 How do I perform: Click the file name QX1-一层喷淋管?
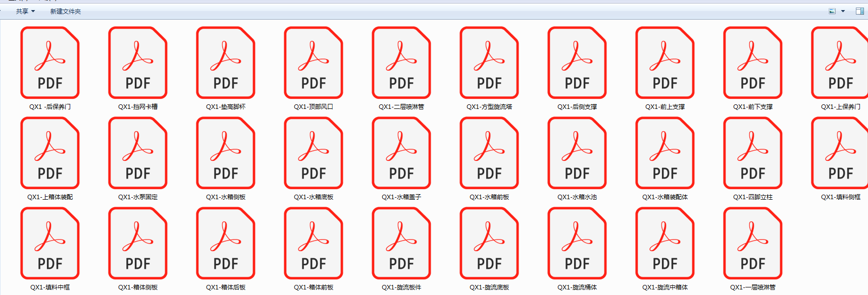click(x=753, y=287)
